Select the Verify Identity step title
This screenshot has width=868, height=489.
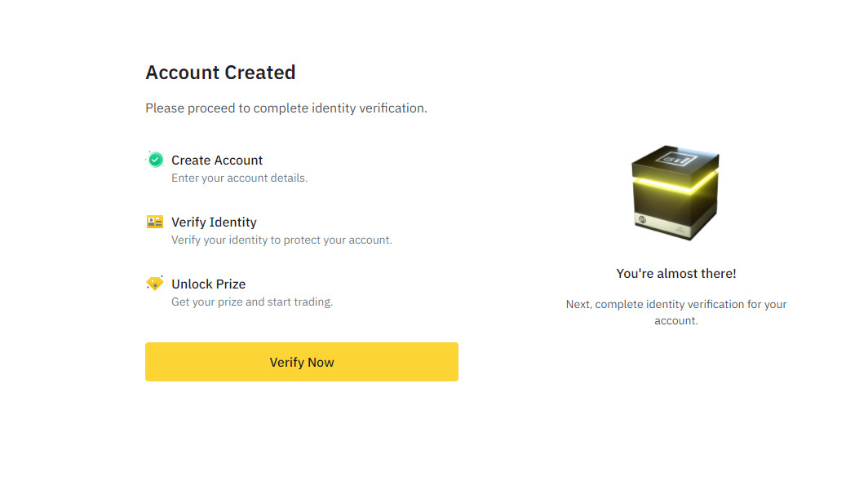click(x=215, y=222)
